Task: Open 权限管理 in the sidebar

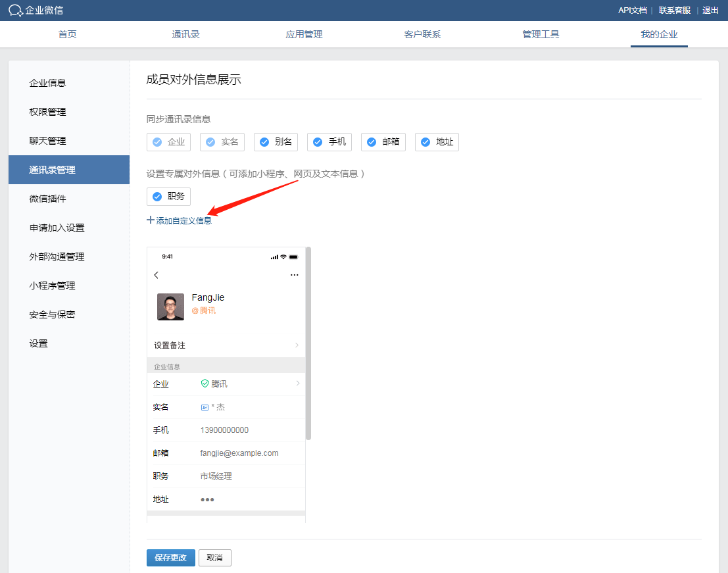Action: (68, 112)
